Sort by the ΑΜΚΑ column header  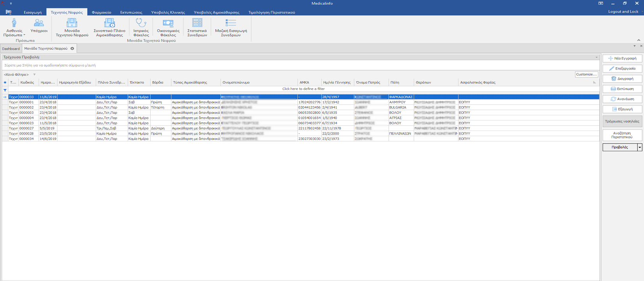(x=304, y=82)
